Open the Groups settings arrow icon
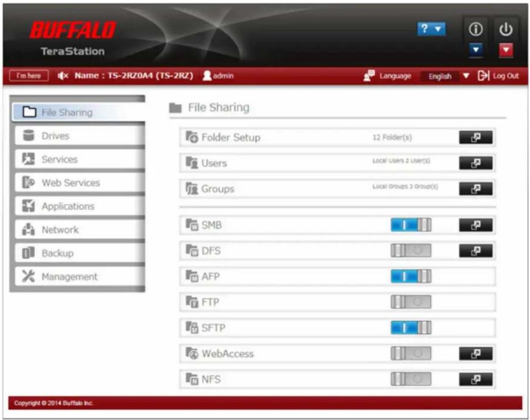This screenshot has height=420, width=530. [476, 189]
